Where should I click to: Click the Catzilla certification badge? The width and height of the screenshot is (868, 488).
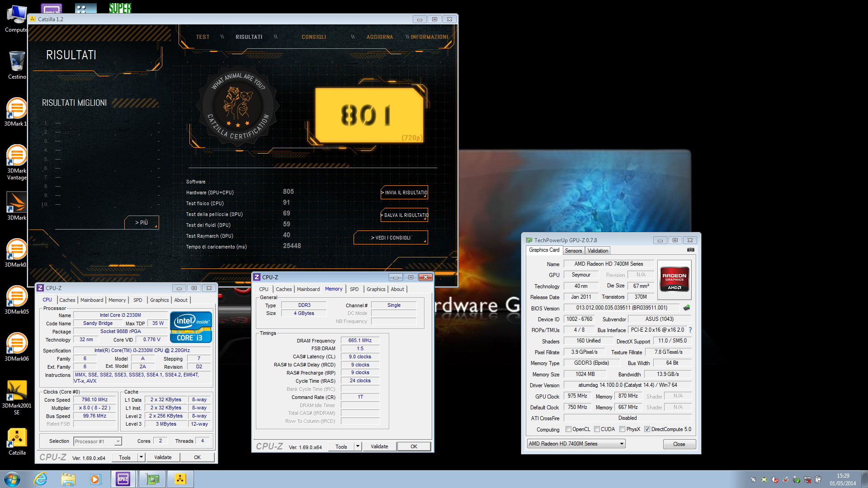click(x=238, y=107)
